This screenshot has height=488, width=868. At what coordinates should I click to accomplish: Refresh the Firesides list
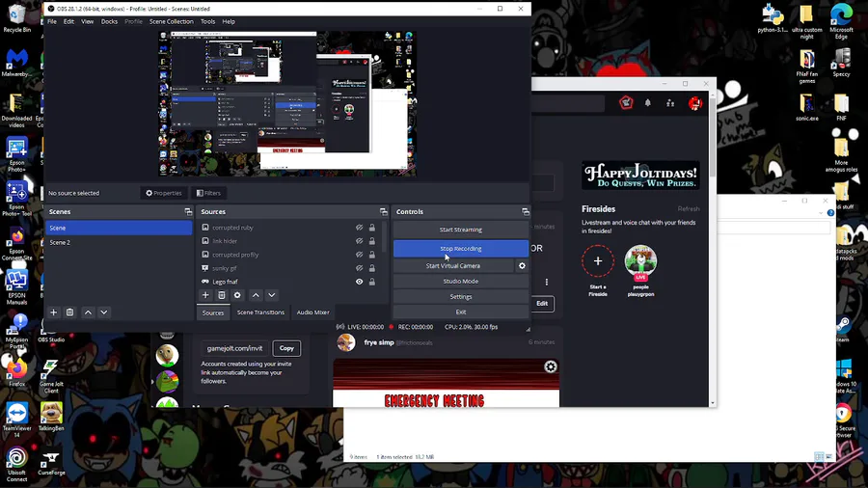click(x=689, y=209)
